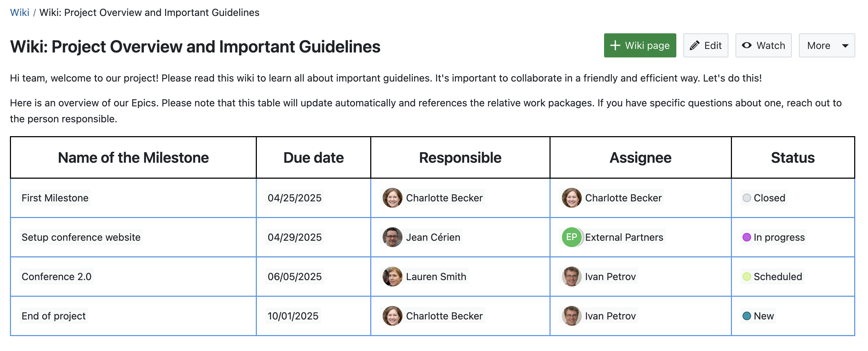Click Charlotte Becker avatar in First Milestone Responsible
Screen dimensions: 868x351
(392, 198)
